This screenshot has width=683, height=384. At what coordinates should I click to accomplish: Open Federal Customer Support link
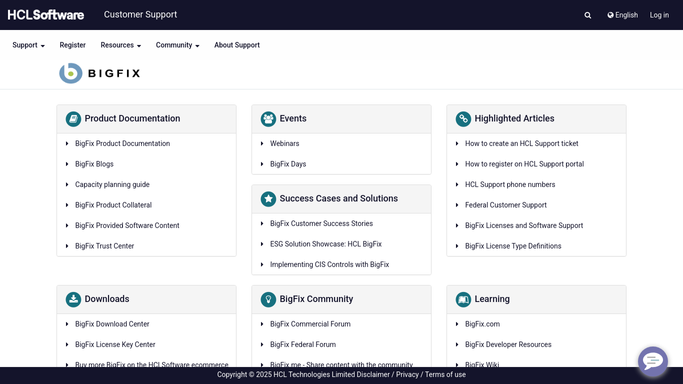click(x=506, y=205)
